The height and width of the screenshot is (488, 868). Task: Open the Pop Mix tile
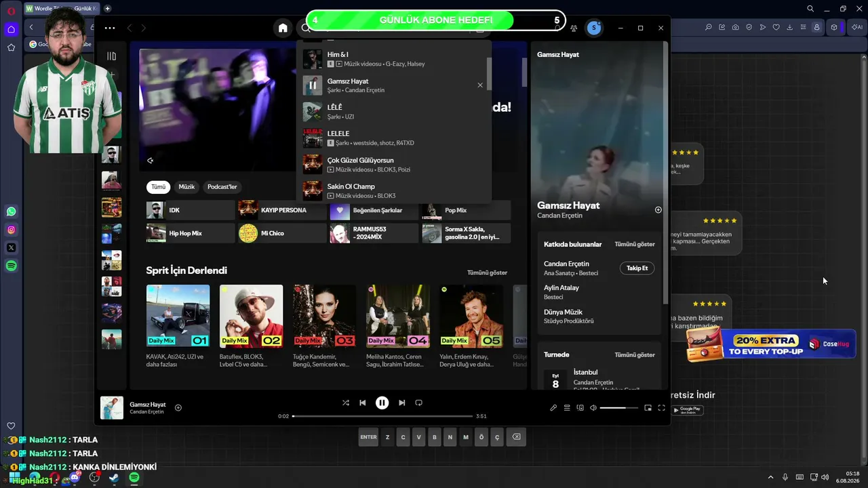pos(465,210)
